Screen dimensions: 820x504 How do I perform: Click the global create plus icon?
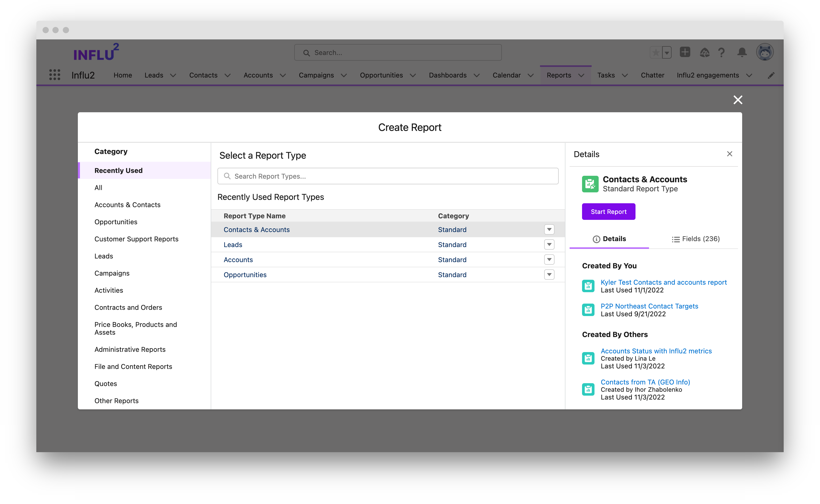tap(685, 52)
